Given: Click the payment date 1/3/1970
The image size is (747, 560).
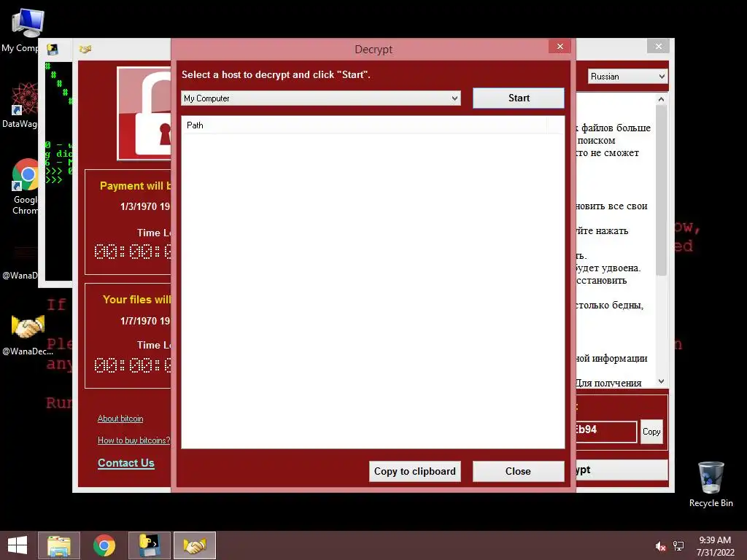Looking at the screenshot, I should [145, 206].
